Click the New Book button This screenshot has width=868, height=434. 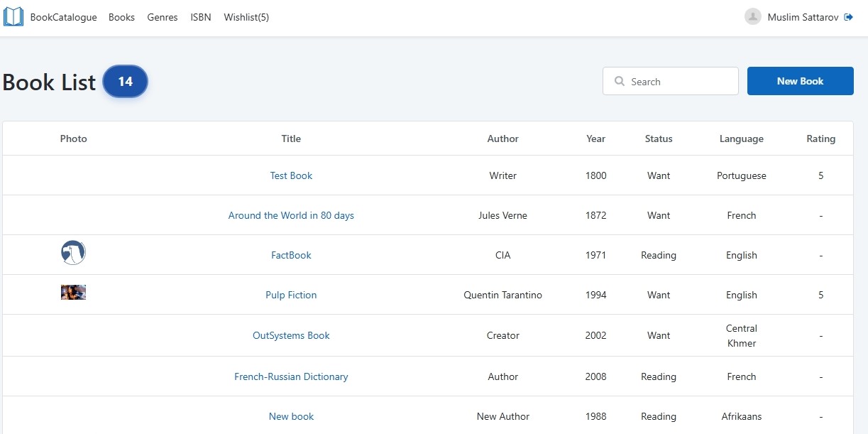(801, 81)
